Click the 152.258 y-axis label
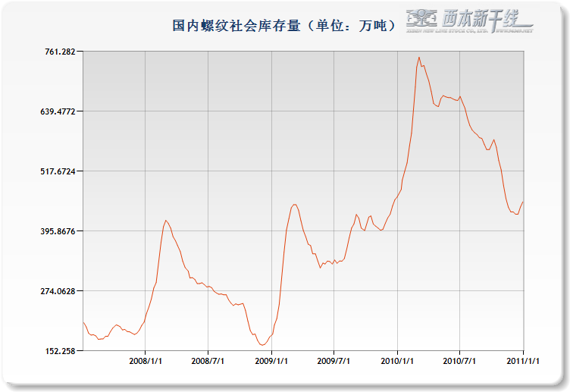The height and width of the screenshot is (392, 570). pyautogui.click(x=60, y=351)
